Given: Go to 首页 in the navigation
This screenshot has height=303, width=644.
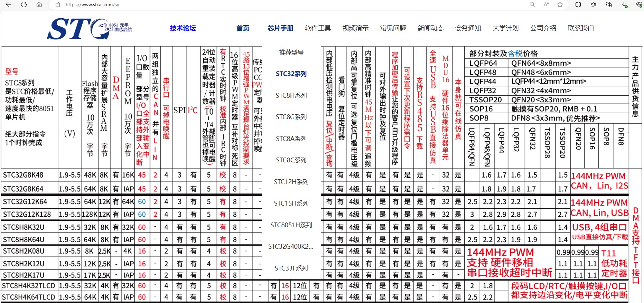Looking at the screenshot, I should (x=243, y=28).
